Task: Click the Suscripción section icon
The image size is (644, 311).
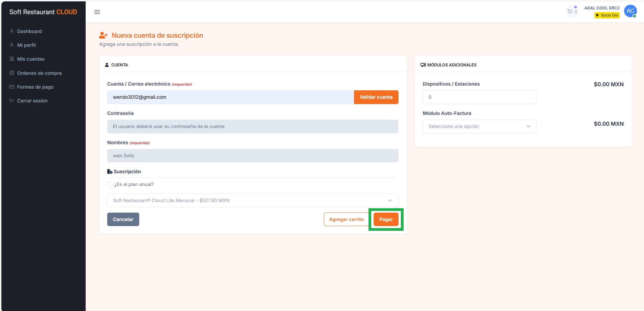Action: 110,172
